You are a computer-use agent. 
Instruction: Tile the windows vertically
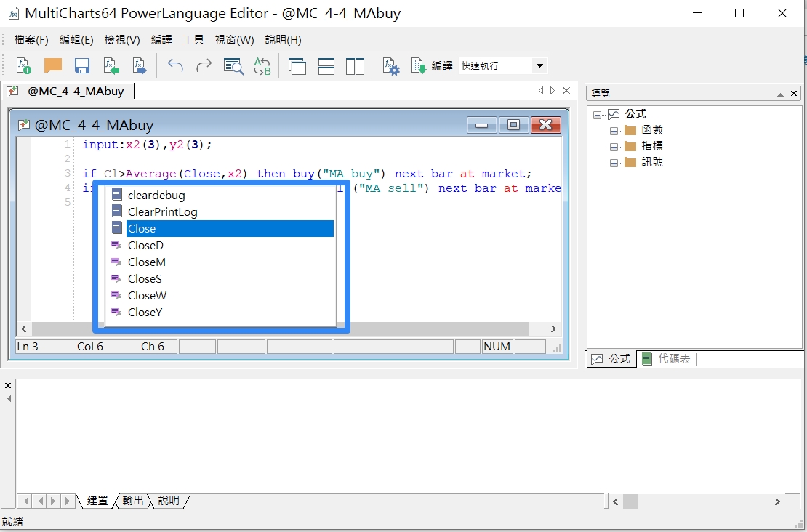(355, 66)
